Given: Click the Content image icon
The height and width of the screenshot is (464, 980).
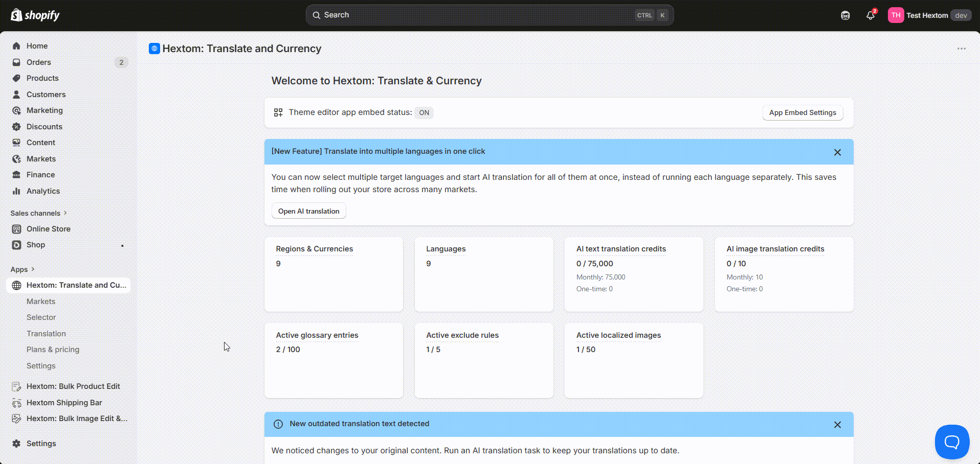Looking at the screenshot, I should point(16,143).
